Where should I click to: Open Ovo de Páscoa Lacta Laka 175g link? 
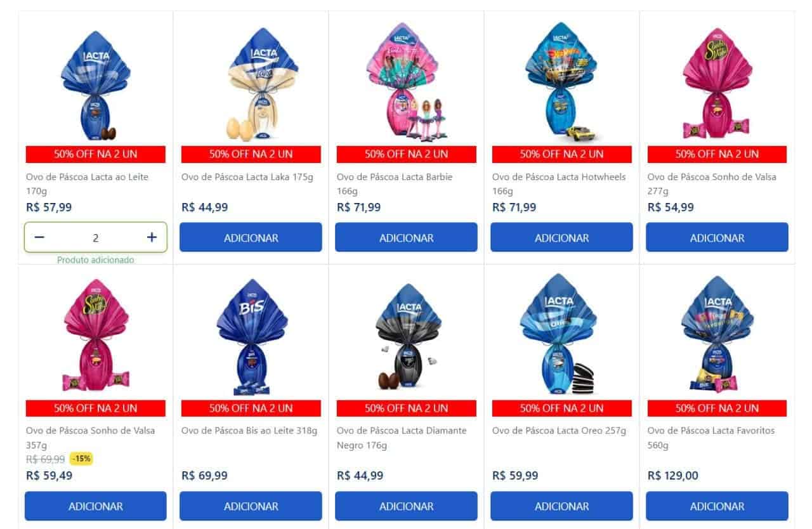[247, 177]
